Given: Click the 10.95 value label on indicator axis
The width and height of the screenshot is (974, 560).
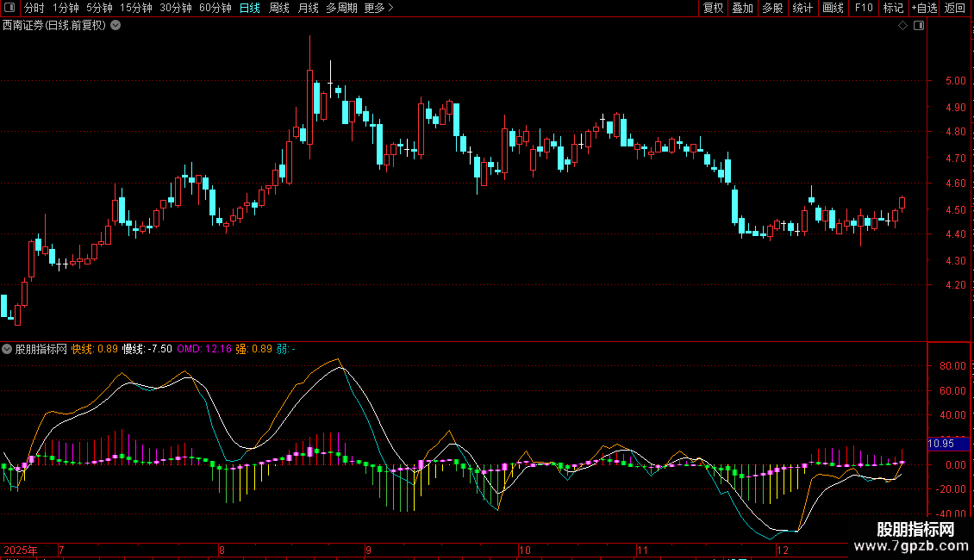Looking at the screenshot, I should (x=940, y=444).
